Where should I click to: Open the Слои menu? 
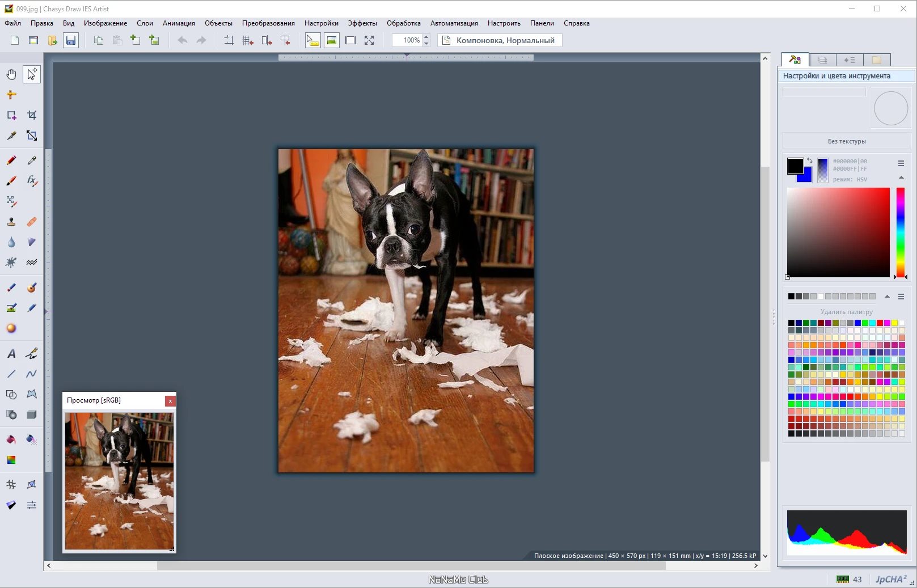tap(145, 23)
